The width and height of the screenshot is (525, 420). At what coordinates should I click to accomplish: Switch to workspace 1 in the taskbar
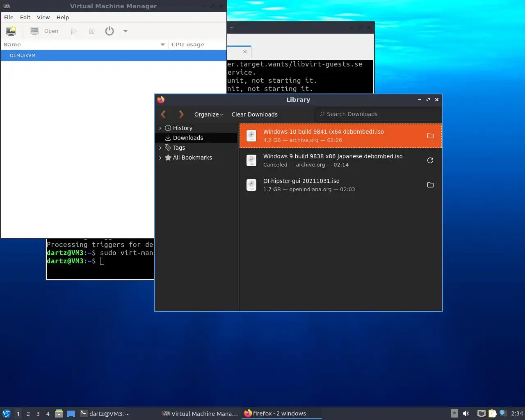(x=18, y=414)
